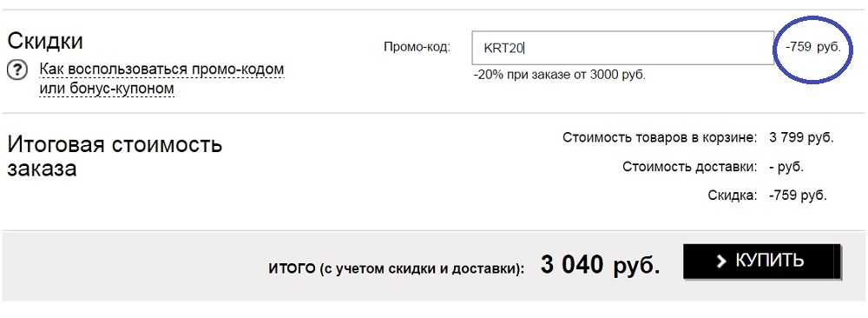Click the Скидки section heading
Screen dimensions: 868x318
[45, 41]
